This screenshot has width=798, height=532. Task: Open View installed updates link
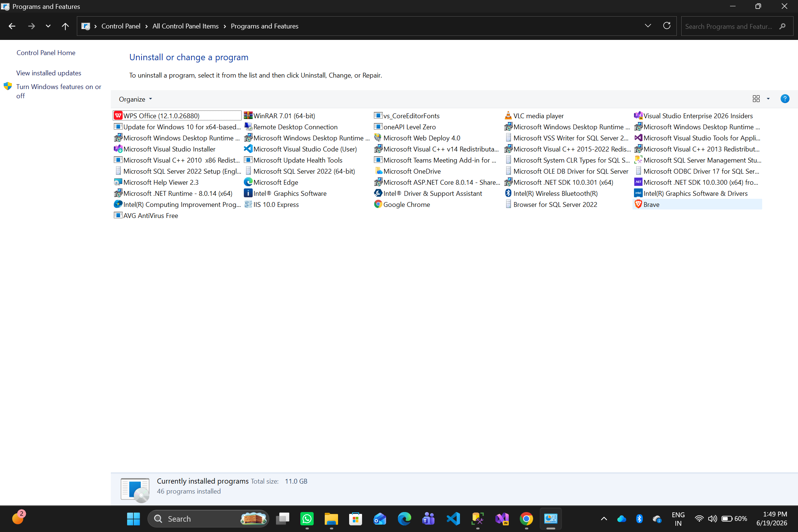[49, 73]
